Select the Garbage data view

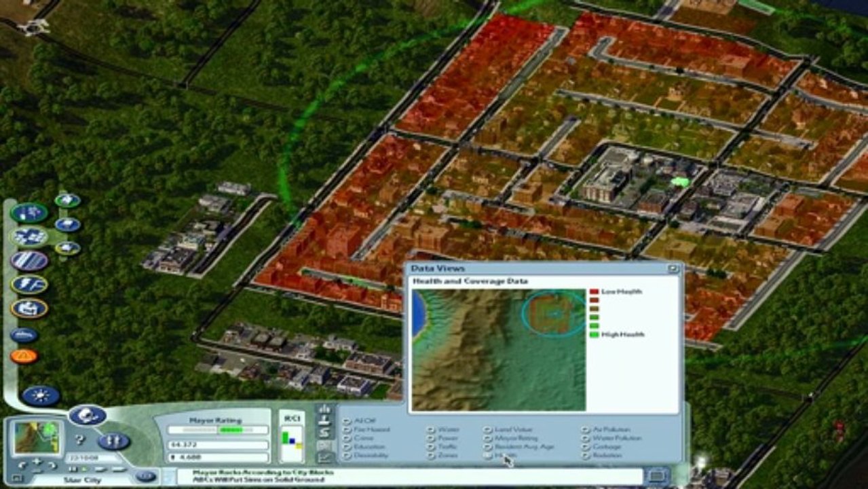click(x=603, y=447)
